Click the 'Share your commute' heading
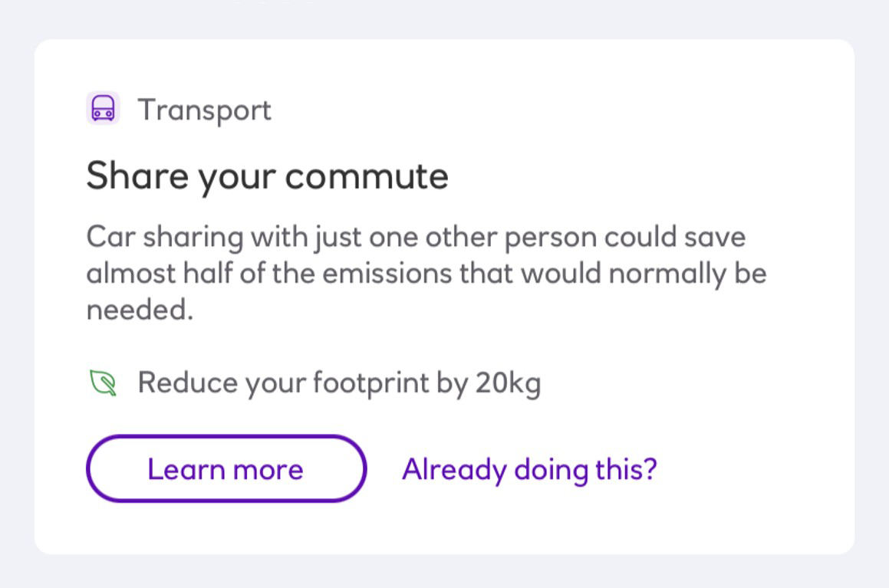Viewport: 889px width, 588px height. (267, 177)
